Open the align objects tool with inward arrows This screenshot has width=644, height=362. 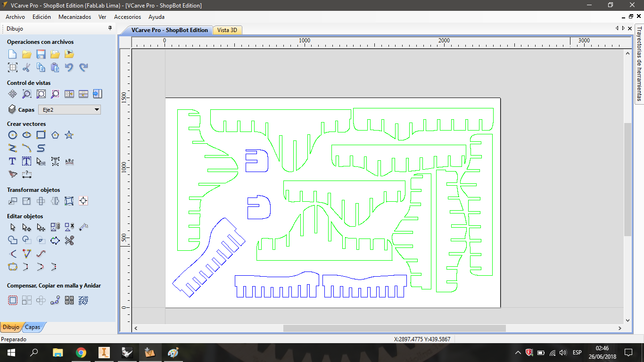coord(83,201)
